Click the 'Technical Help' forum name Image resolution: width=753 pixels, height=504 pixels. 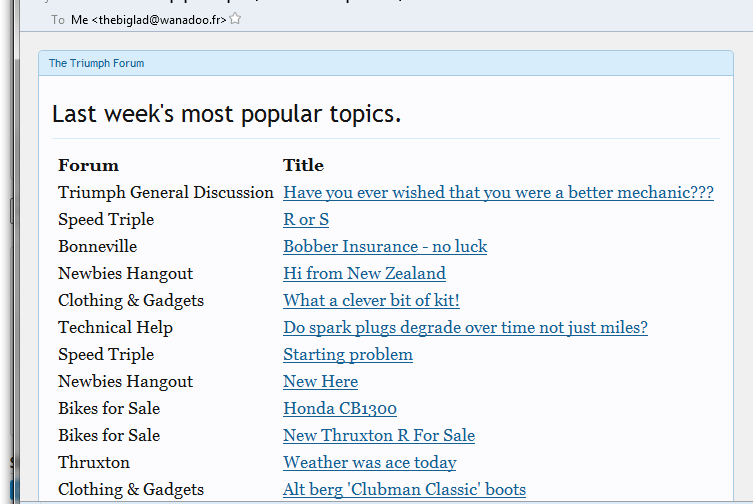(115, 328)
